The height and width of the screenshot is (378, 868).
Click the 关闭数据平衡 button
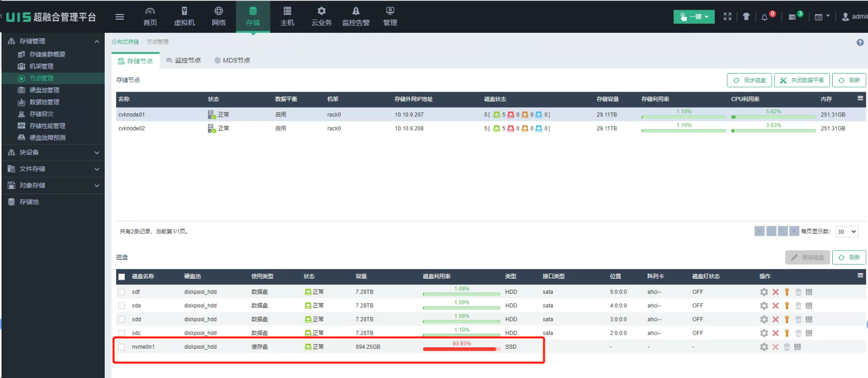802,80
